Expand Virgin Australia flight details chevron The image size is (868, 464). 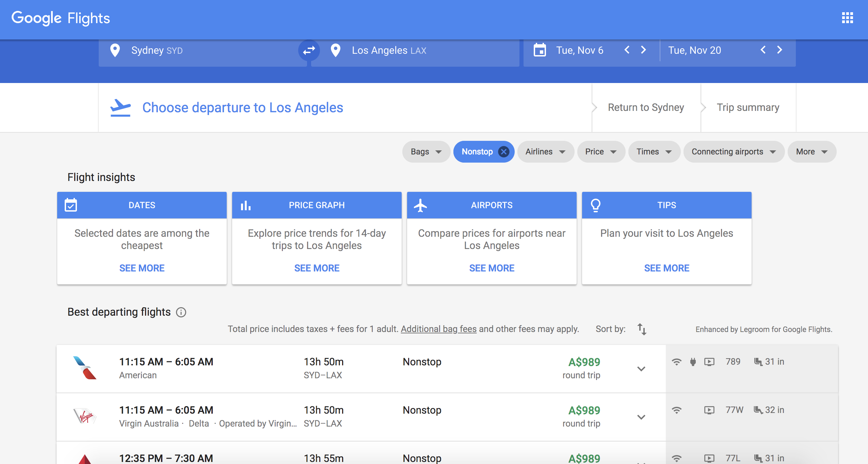[x=641, y=417]
